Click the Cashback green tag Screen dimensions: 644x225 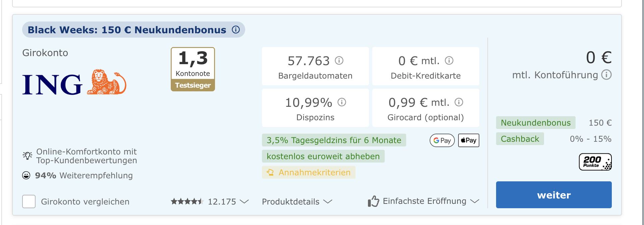(x=520, y=139)
